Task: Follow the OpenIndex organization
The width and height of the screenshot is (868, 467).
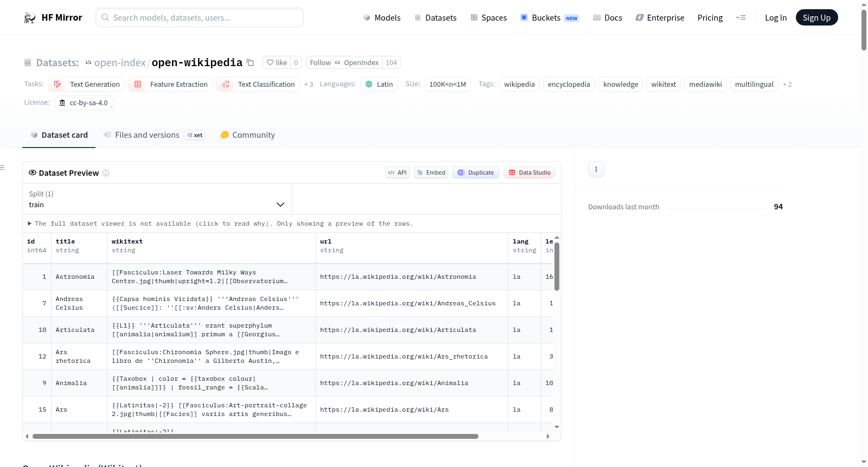Action: (344, 62)
